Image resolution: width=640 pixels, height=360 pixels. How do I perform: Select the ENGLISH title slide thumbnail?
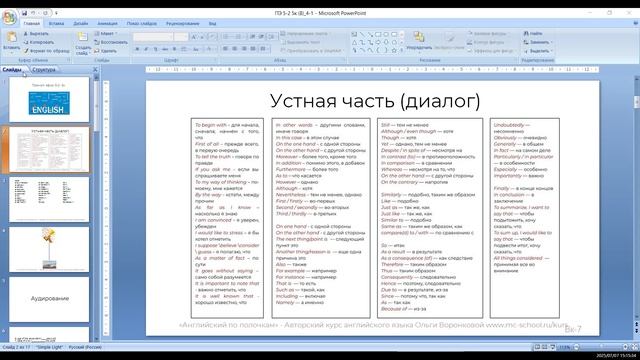tap(49, 100)
